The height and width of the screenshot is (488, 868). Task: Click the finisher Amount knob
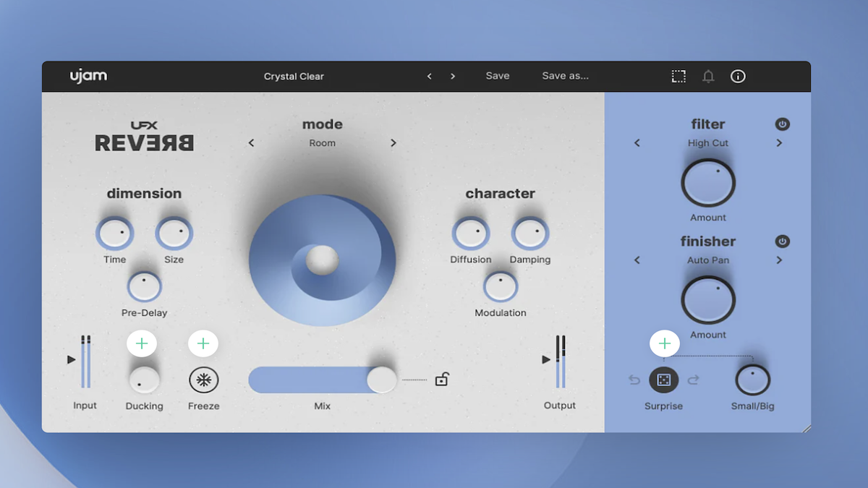[x=708, y=300]
